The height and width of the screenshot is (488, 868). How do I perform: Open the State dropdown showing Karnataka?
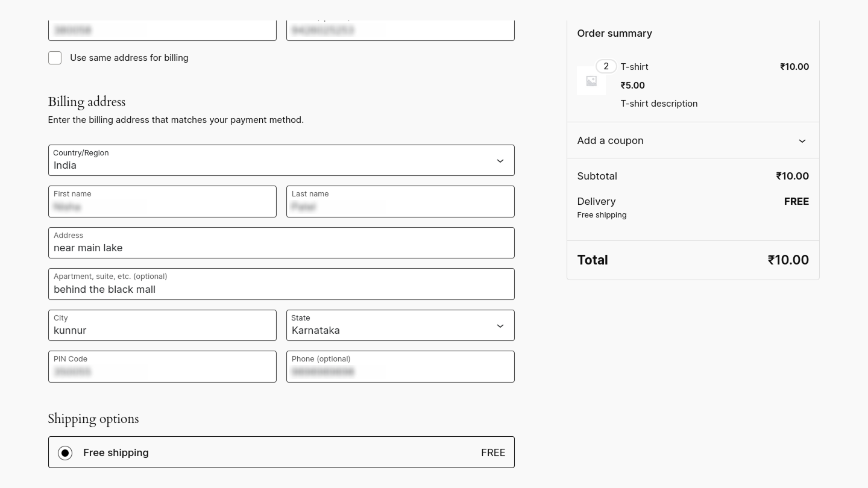click(400, 325)
